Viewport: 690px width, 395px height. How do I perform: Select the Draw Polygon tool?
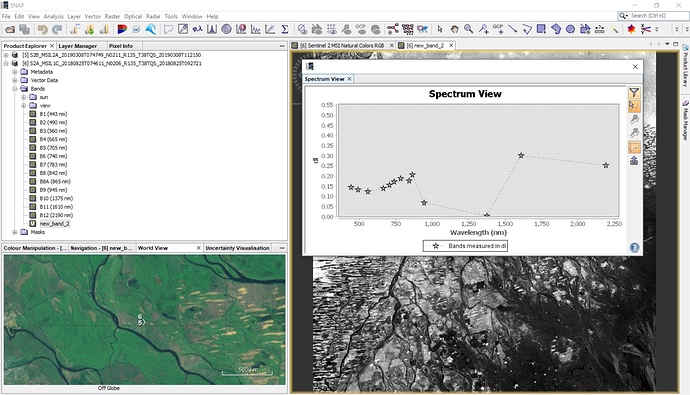point(556,29)
